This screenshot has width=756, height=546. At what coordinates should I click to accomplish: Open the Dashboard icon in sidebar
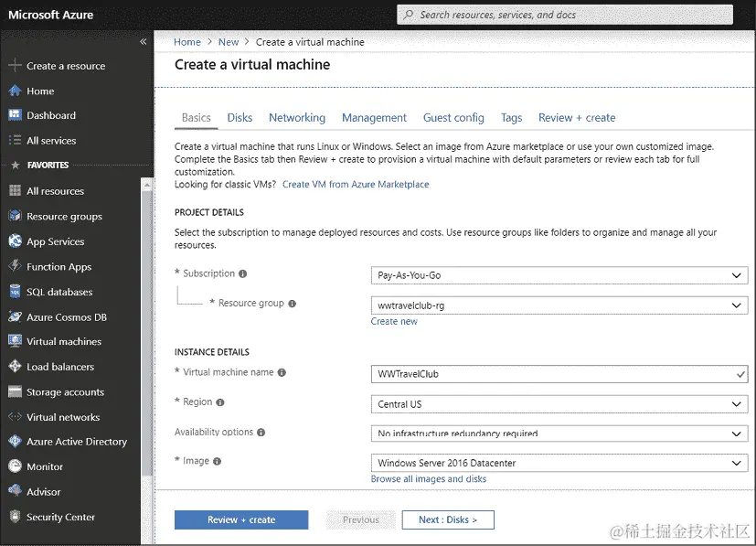[x=15, y=115]
